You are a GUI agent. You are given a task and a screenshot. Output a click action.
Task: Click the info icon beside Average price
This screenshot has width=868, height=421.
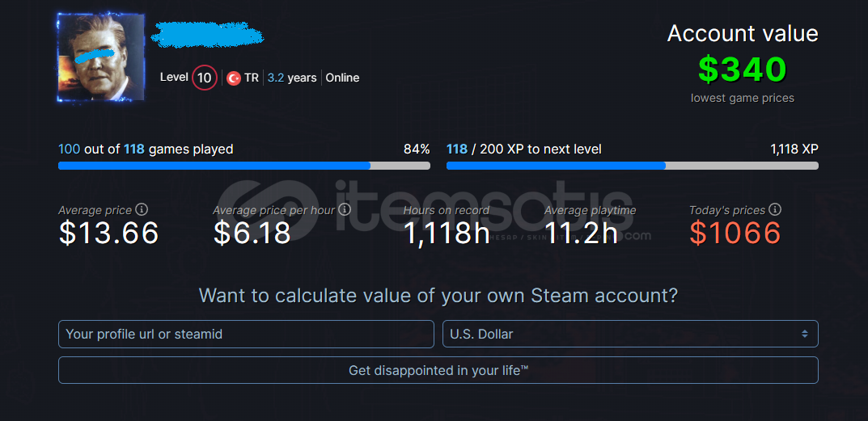click(x=142, y=209)
